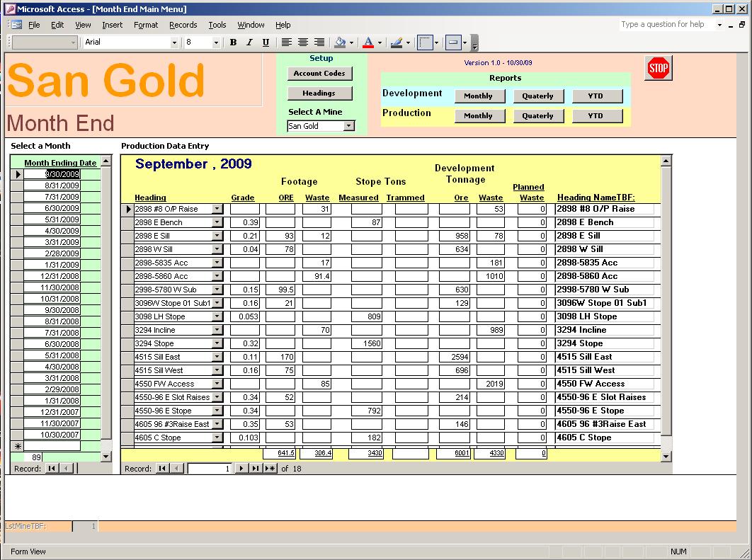
Task: Run the Production Monthly report
Action: pyautogui.click(x=480, y=114)
